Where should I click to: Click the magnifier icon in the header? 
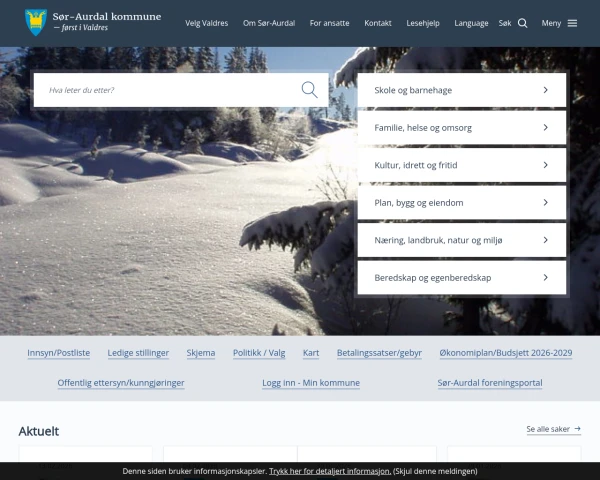522,23
